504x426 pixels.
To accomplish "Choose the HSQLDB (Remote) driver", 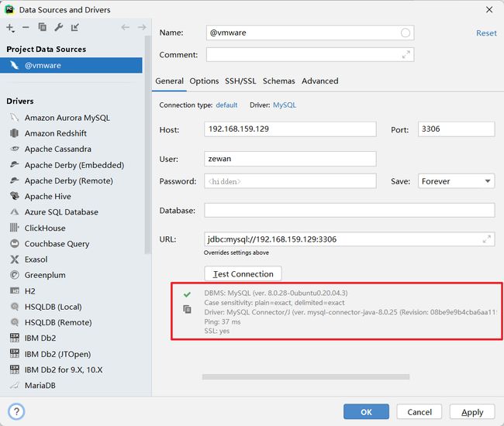I will click(58, 322).
